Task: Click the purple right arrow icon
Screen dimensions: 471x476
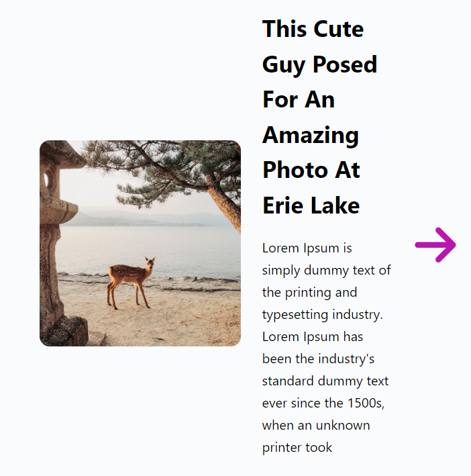Action: click(x=435, y=245)
